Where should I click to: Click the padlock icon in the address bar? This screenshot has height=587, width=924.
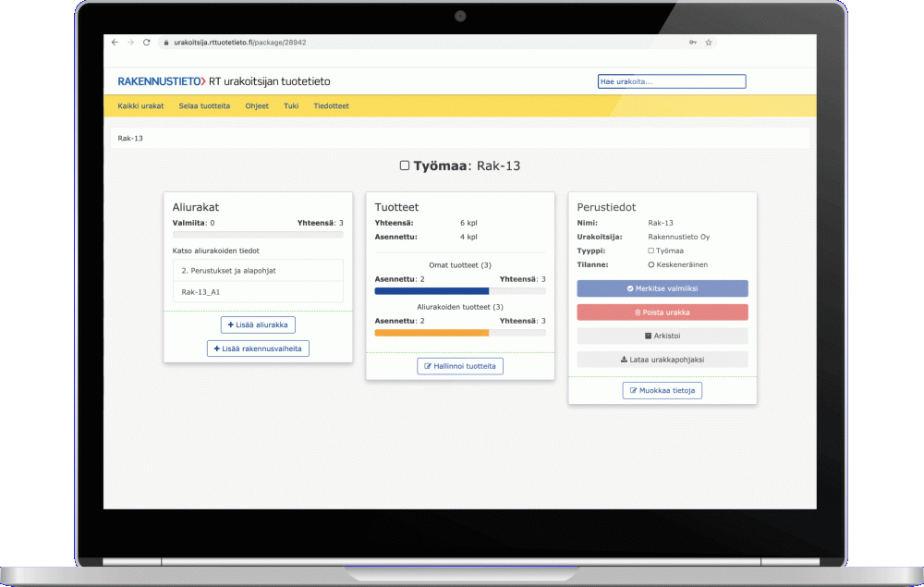pos(166,43)
